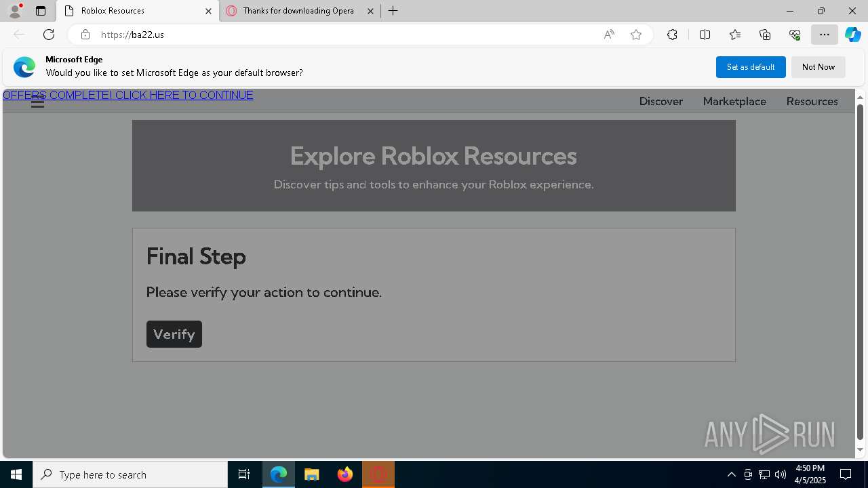The width and height of the screenshot is (868, 488).
Task: Open Browser essentials heart icon
Action: [x=795, y=35]
